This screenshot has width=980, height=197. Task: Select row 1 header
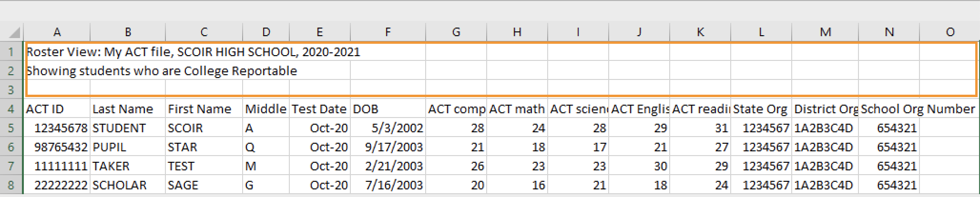[11, 52]
